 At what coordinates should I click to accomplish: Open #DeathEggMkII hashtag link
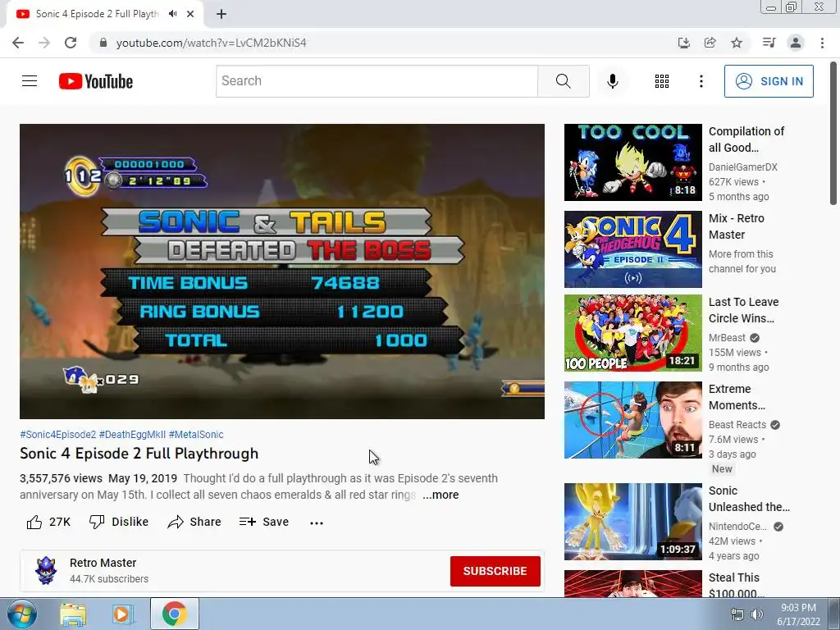click(132, 435)
